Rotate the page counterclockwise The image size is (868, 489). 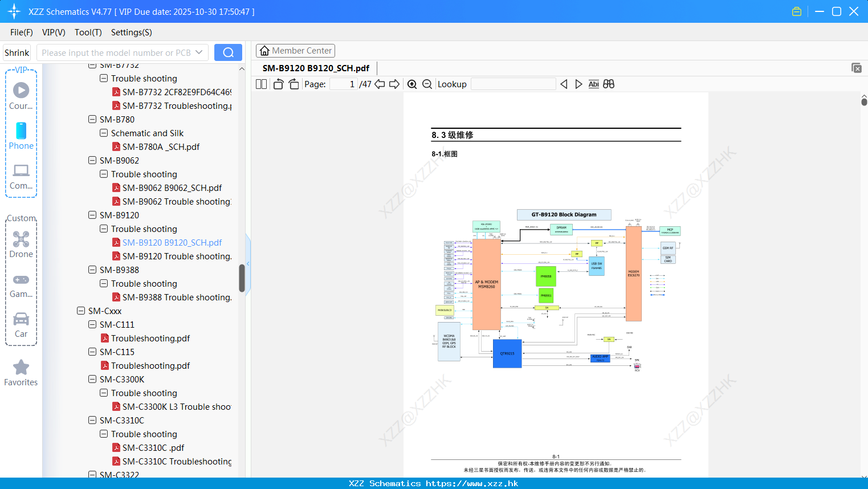[278, 84]
